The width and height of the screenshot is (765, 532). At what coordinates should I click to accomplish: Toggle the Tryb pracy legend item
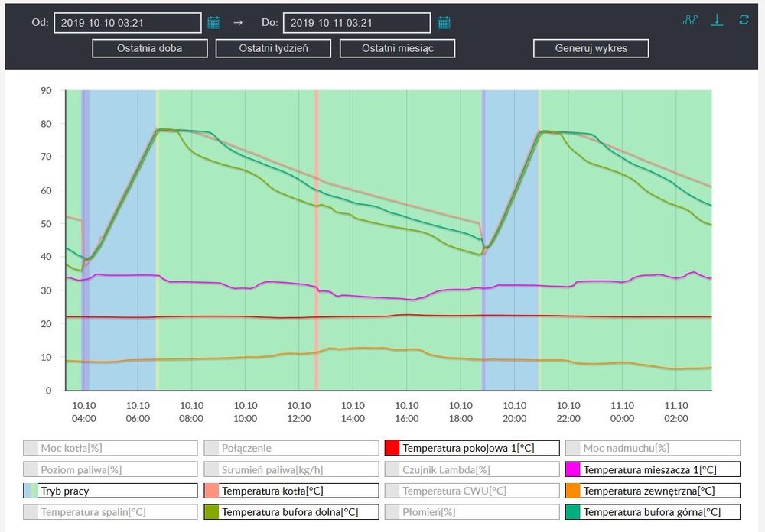point(110,491)
